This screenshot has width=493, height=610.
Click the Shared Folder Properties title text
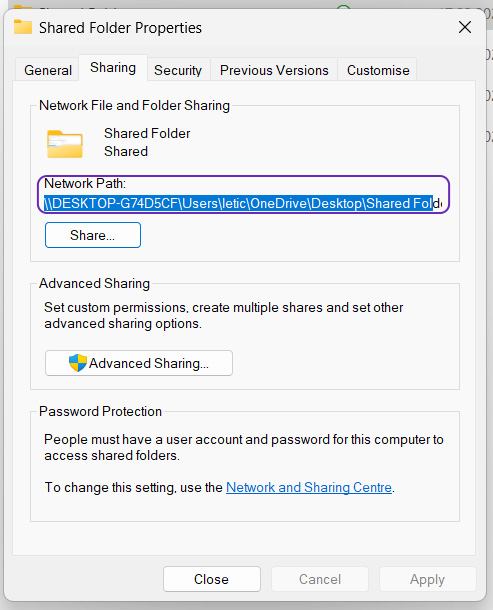120,28
